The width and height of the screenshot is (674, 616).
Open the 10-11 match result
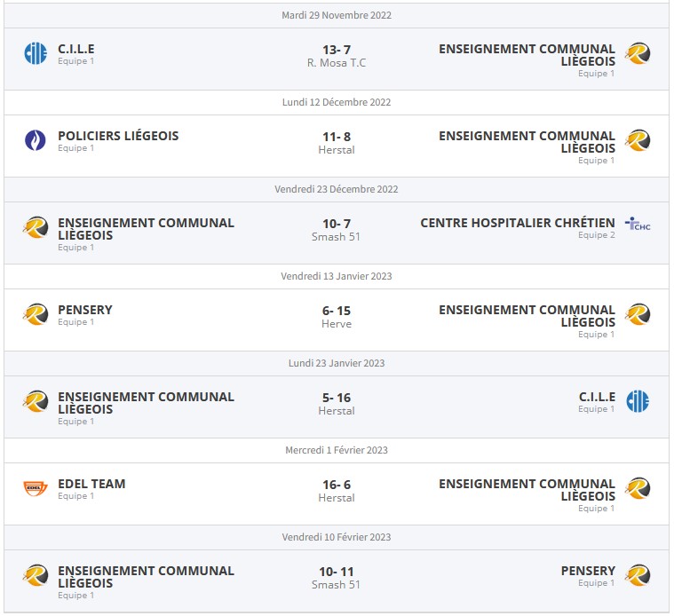[x=337, y=572]
